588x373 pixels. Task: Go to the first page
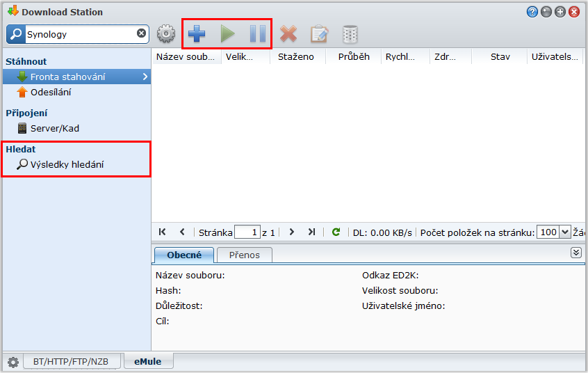(x=163, y=232)
